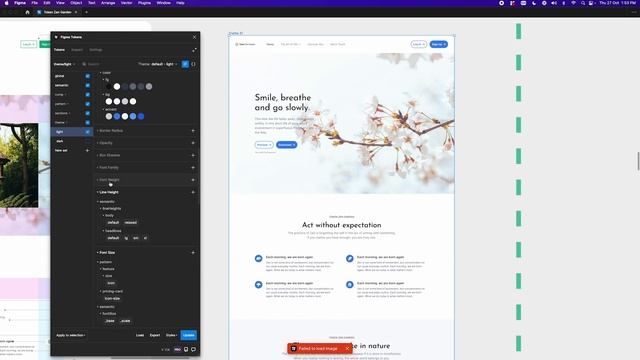Viewport: 640px width, 360px height.
Task: Open the feedback chat icon in plugin footer
Action: pos(193,349)
